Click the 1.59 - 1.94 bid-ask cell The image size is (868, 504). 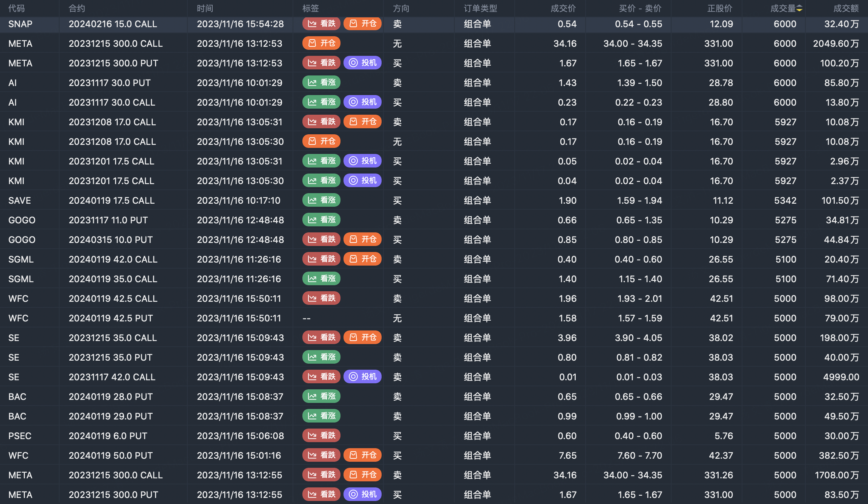pyautogui.click(x=639, y=200)
